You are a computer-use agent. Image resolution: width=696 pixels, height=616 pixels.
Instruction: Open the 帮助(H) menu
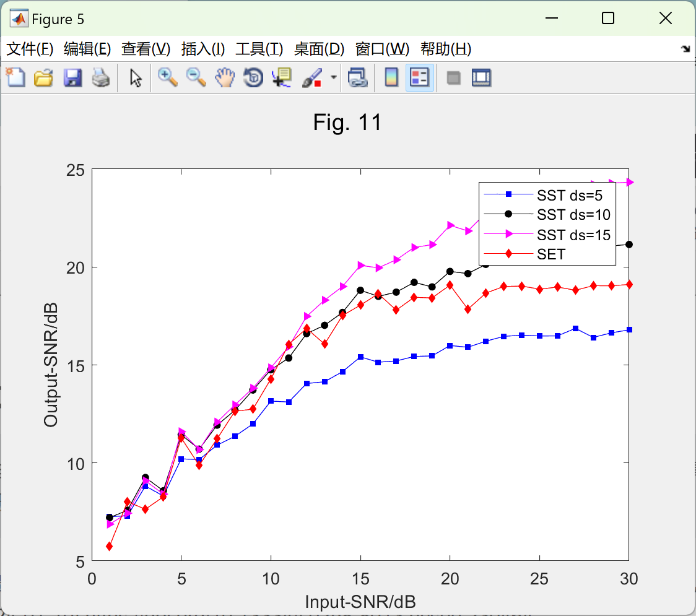point(446,49)
